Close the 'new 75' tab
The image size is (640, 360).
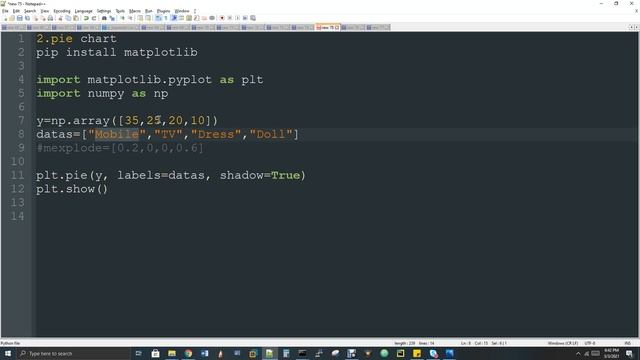[x=337, y=27]
